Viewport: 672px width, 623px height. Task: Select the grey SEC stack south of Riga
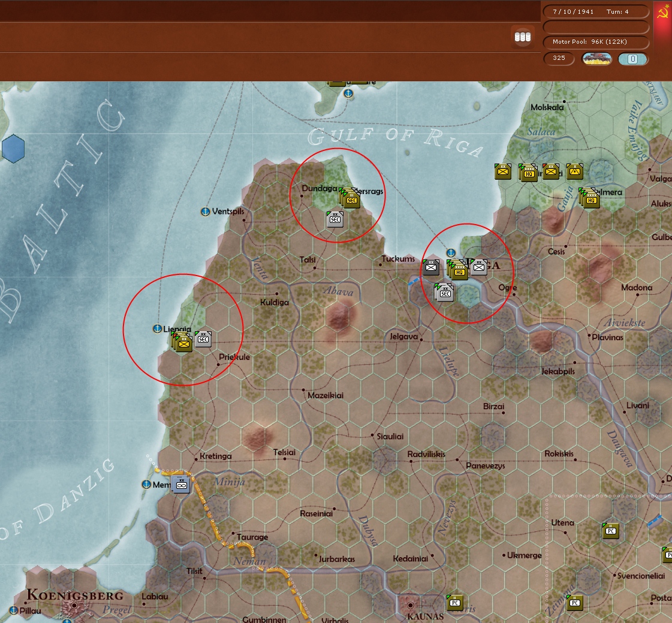[x=444, y=292]
